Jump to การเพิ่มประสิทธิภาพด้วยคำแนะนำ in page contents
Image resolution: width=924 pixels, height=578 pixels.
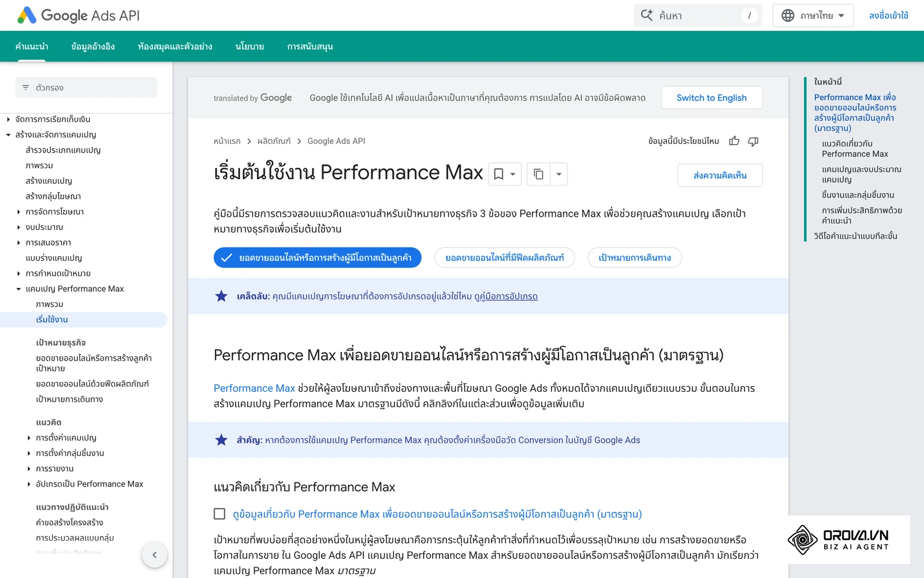[862, 216]
